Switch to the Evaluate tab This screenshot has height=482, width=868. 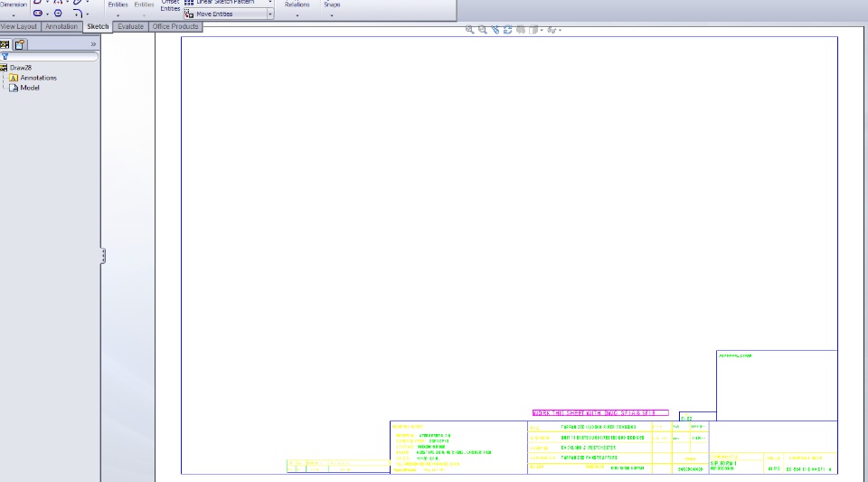click(x=130, y=26)
